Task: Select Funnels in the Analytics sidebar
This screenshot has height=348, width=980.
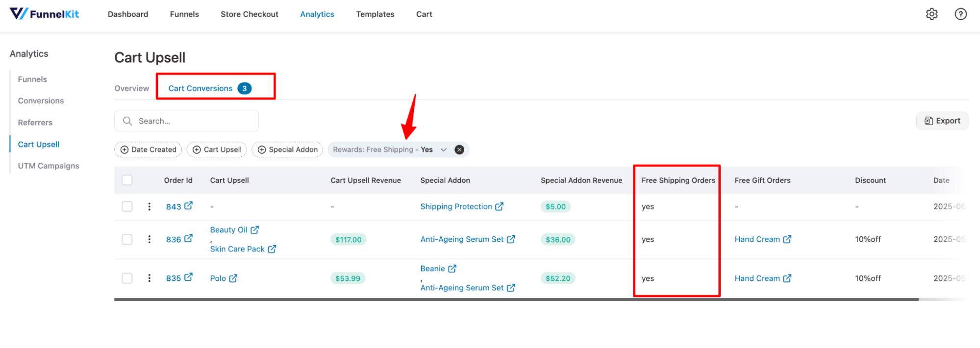Action: [x=32, y=79]
